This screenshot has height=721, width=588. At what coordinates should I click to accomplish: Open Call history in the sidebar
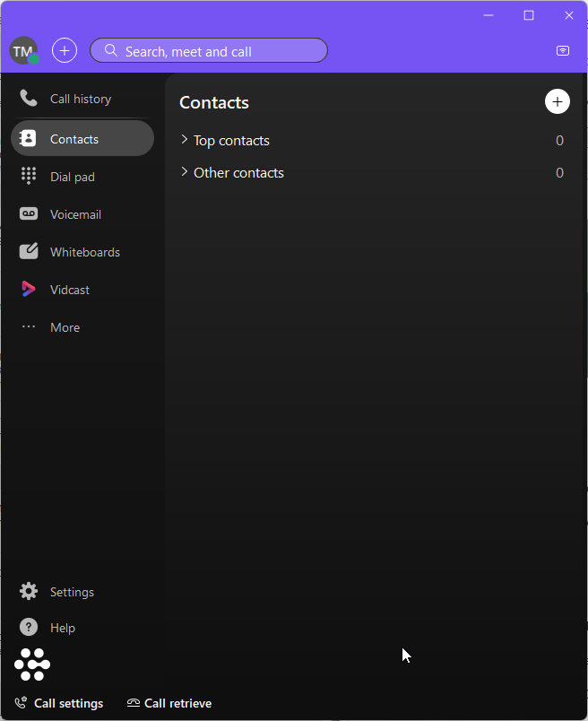82,99
